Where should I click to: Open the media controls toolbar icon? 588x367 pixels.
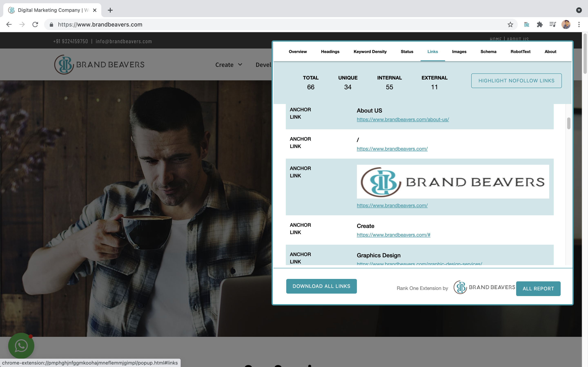coord(552,24)
